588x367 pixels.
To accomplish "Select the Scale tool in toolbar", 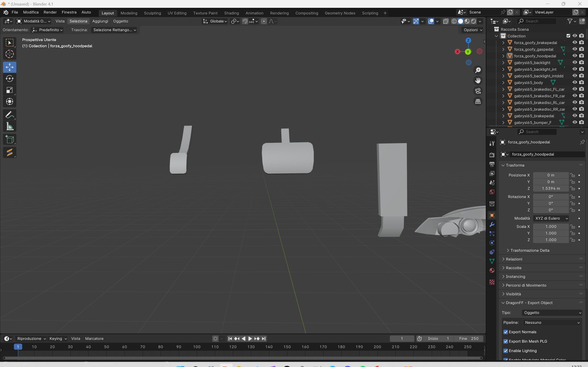I will (9, 90).
